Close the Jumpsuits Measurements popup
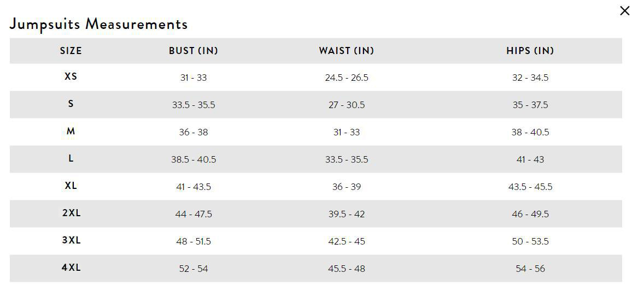 pos(624,11)
